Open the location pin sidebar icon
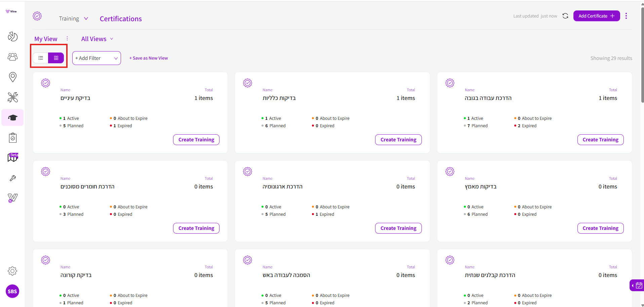This screenshot has width=644, height=307. click(13, 77)
